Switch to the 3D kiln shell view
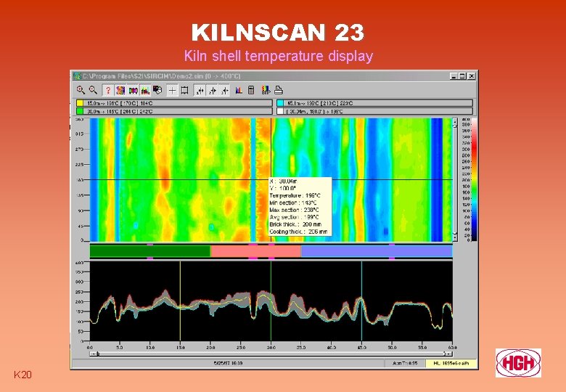Image resolution: width=566 pixels, height=392 pixels. point(134,90)
